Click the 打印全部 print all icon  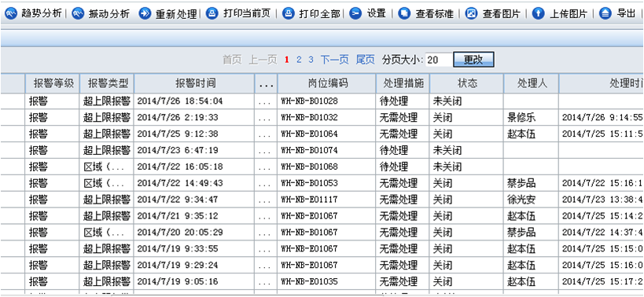pyautogui.click(x=289, y=13)
